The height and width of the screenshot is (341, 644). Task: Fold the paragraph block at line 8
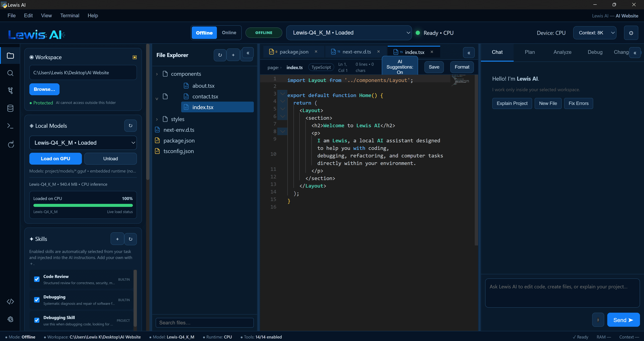point(282,131)
